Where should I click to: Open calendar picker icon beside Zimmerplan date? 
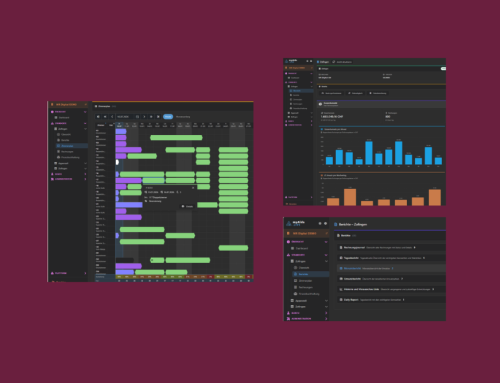137,117
